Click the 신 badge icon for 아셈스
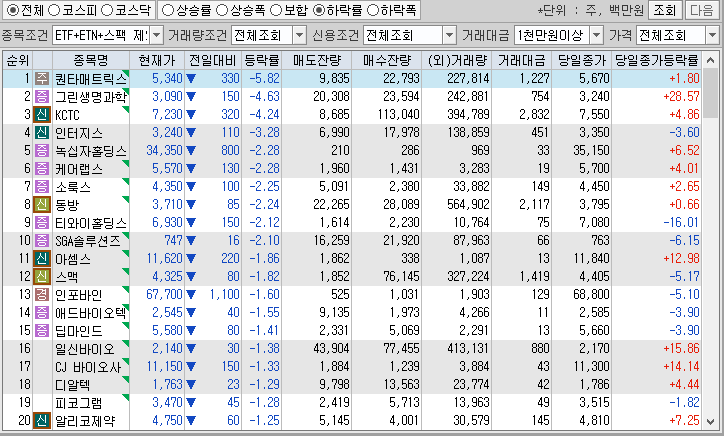This screenshot has height=436, width=724. [x=42, y=259]
